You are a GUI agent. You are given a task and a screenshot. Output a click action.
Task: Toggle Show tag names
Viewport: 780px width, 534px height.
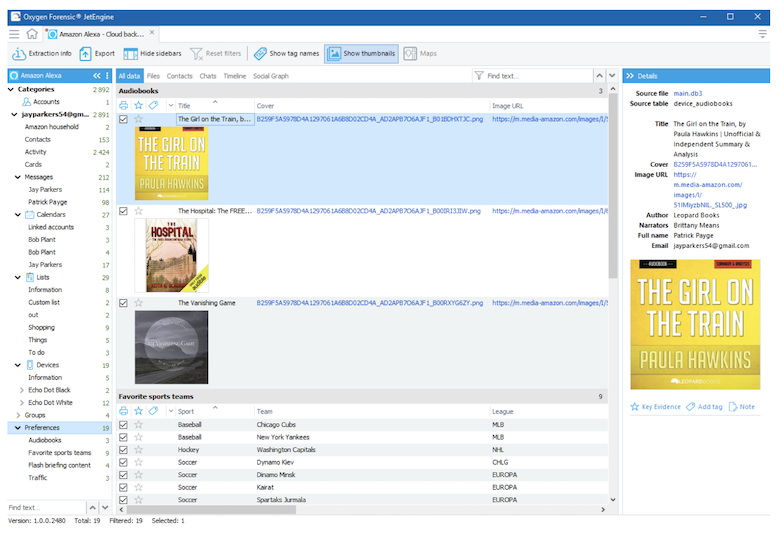point(286,53)
